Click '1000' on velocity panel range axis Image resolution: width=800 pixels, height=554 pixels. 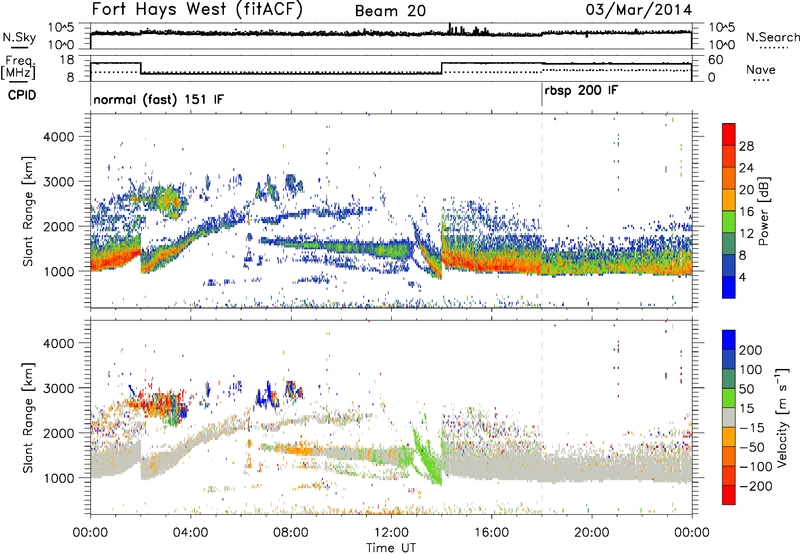click(x=59, y=478)
